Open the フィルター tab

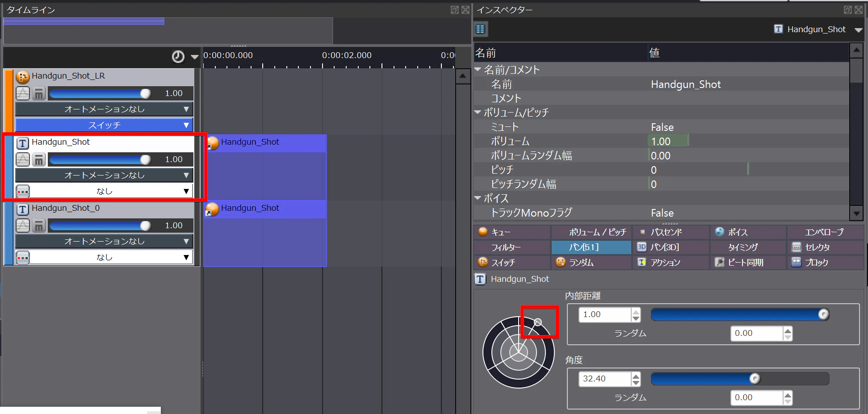click(x=512, y=247)
